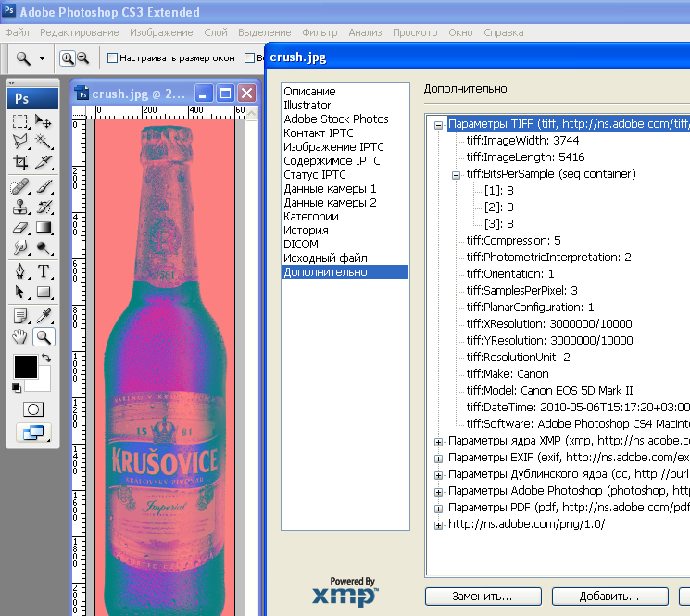Select the Pen tool
This screenshot has height=616, width=690.
(x=19, y=271)
